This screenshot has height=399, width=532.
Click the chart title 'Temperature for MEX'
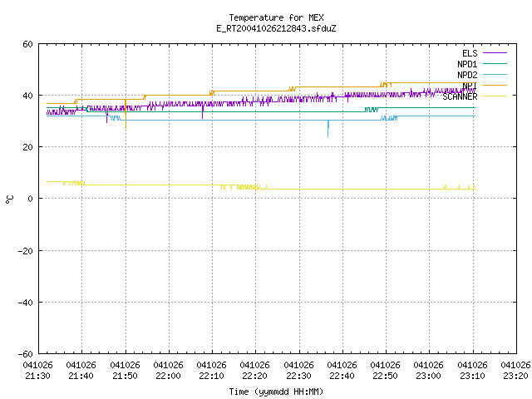coord(276,17)
